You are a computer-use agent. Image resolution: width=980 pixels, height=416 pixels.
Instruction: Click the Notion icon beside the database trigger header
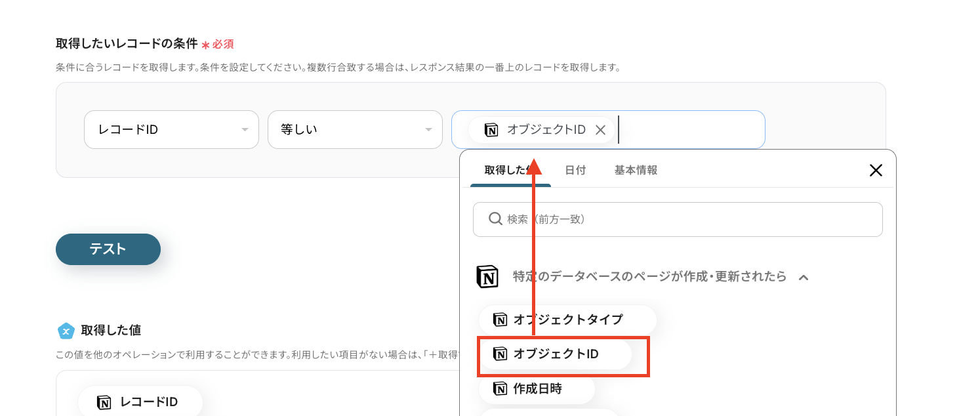(486, 276)
